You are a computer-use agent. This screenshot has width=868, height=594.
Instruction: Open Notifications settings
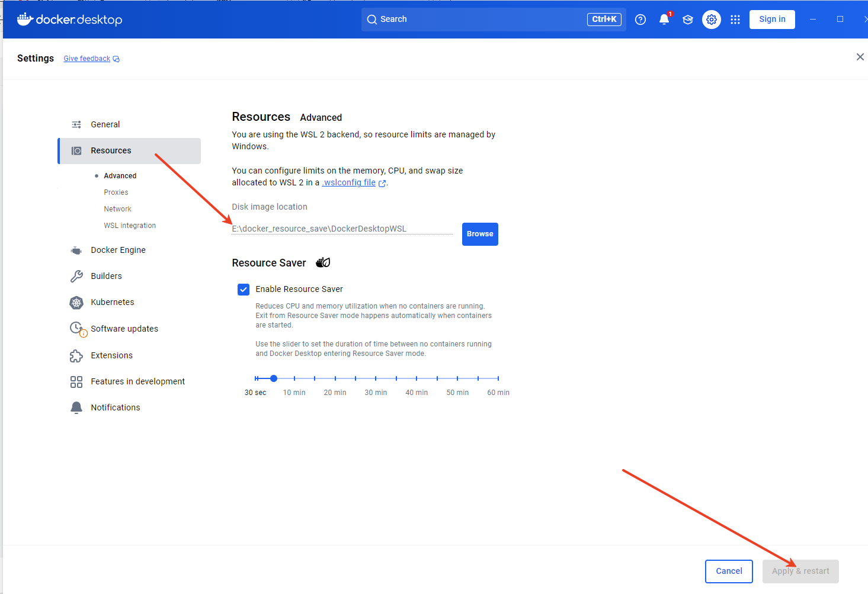116,407
